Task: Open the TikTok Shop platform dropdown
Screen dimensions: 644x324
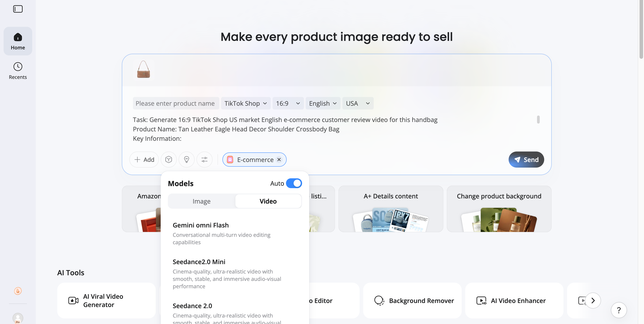Action: click(x=246, y=103)
